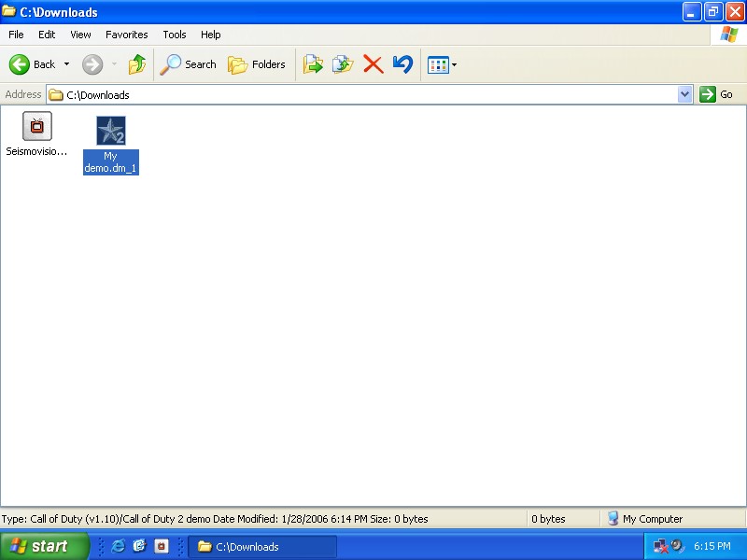Toggle the Folders pane
747x560 pixels.
257,64
